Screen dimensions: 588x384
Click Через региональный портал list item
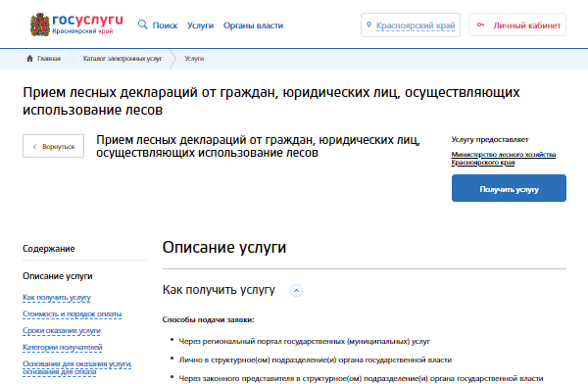[304, 342]
